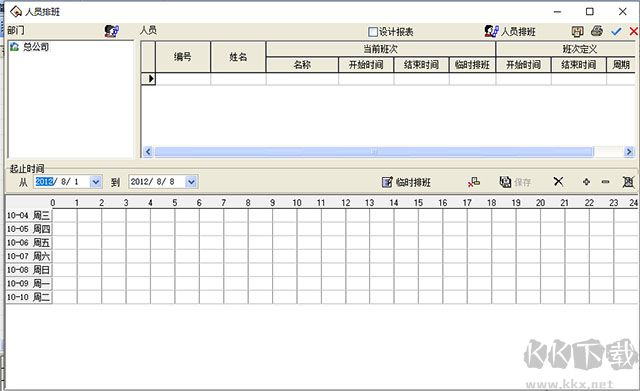Click the black X delete icon
This screenshot has height=391, width=640.
tap(558, 181)
